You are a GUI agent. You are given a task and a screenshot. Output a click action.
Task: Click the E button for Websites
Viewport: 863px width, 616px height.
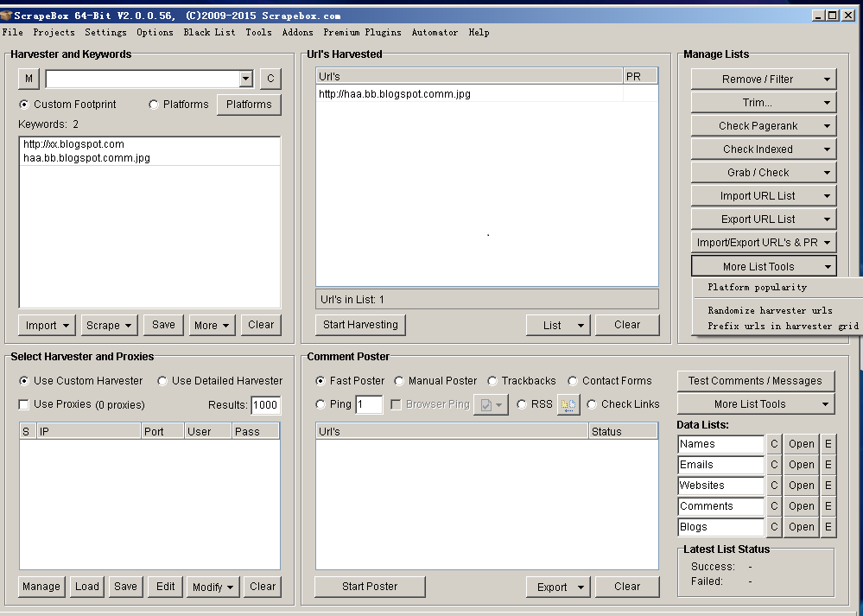pos(828,485)
